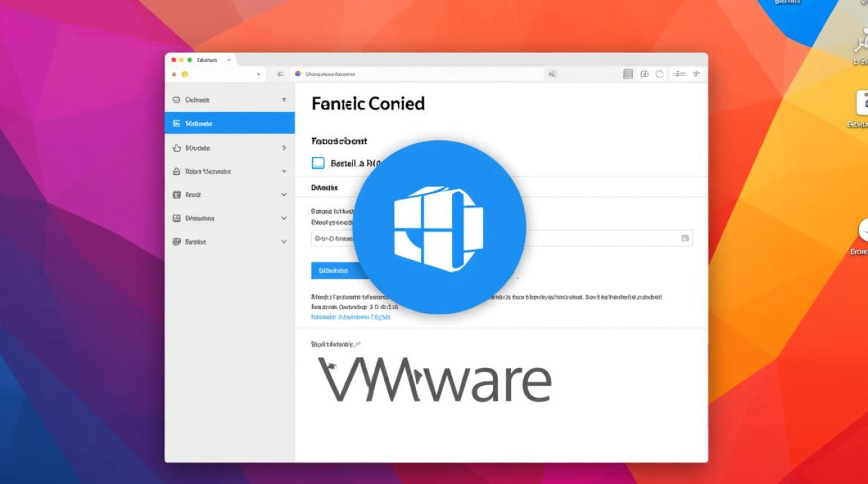Click the monitor icon in the lower sidebar
Viewport: 868px width, 484px height.
(x=176, y=218)
